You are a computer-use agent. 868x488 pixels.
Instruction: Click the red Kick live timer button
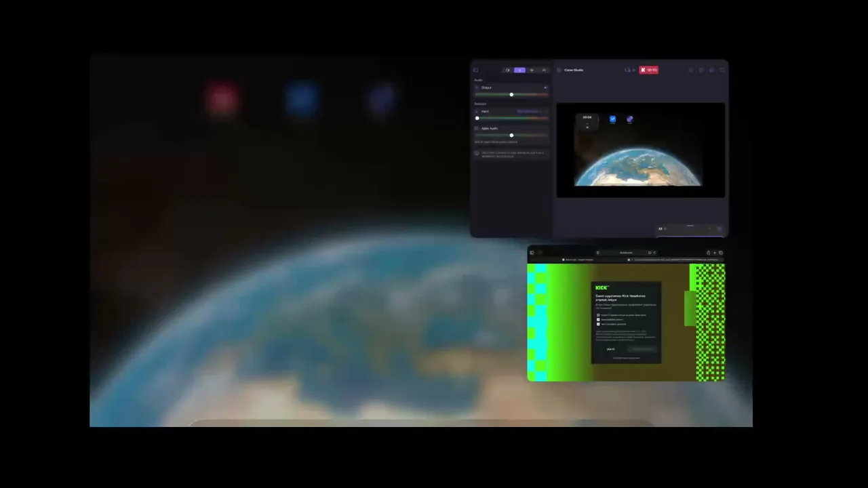[x=648, y=70]
